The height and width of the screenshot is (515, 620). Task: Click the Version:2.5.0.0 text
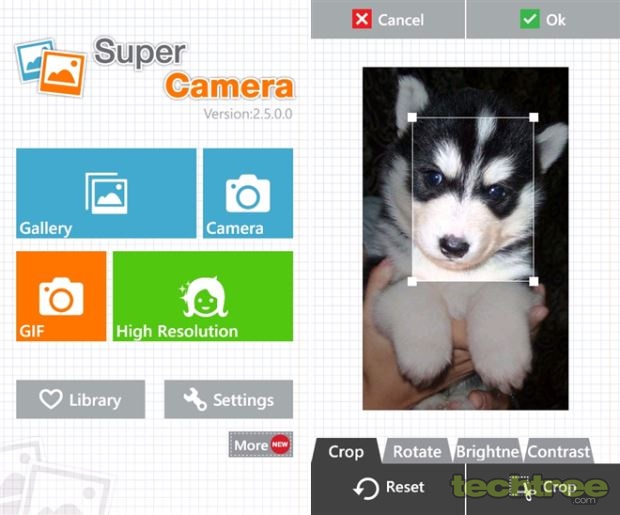pos(248,114)
